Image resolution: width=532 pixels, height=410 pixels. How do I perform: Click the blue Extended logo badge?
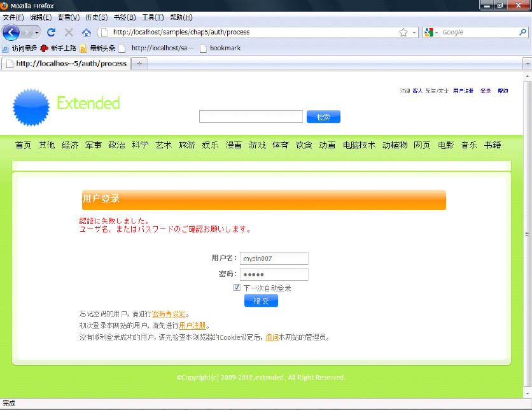[31, 107]
